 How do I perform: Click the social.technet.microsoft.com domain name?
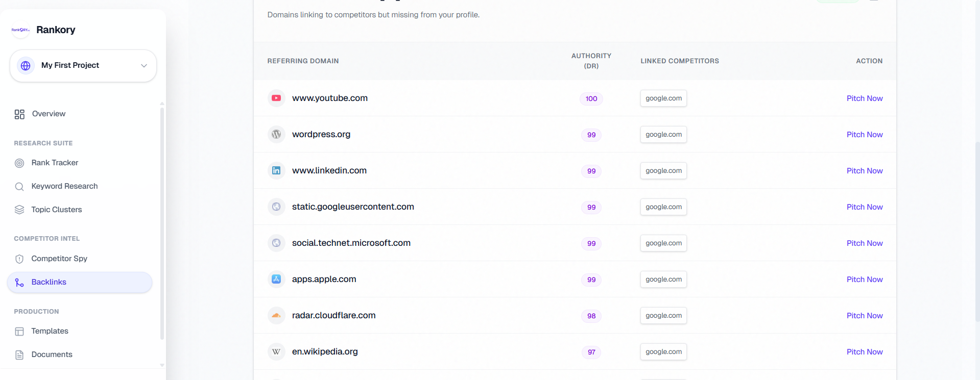tap(351, 243)
